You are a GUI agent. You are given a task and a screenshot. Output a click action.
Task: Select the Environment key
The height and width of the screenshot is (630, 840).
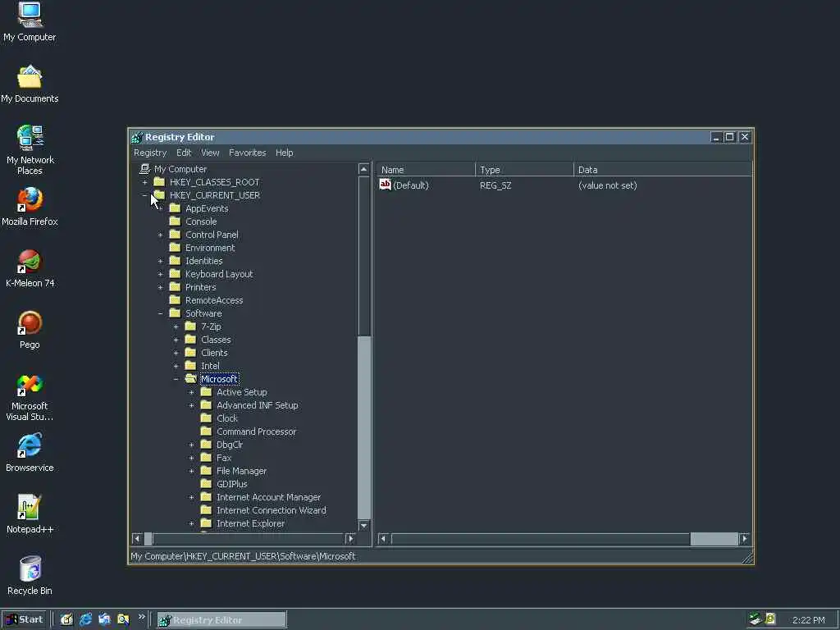click(x=210, y=248)
